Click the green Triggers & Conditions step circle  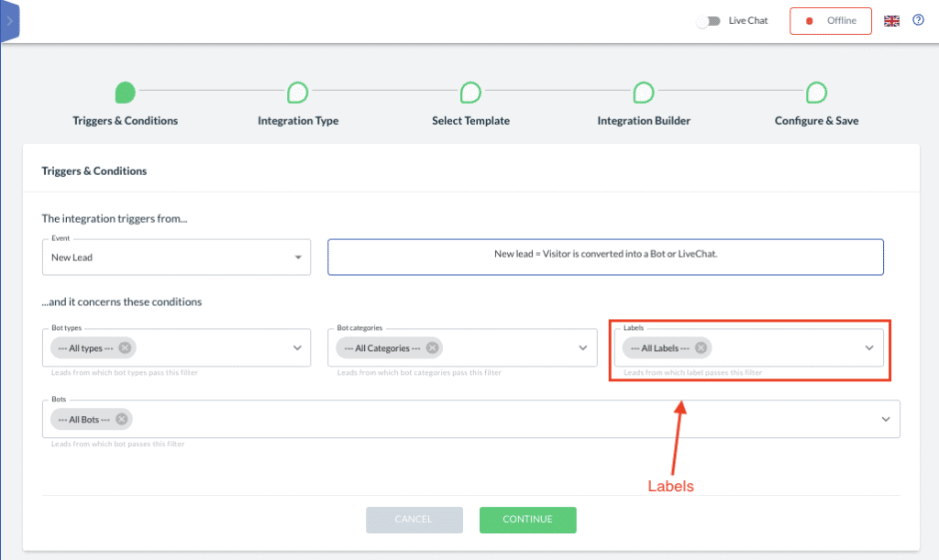[x=126, y=92]
